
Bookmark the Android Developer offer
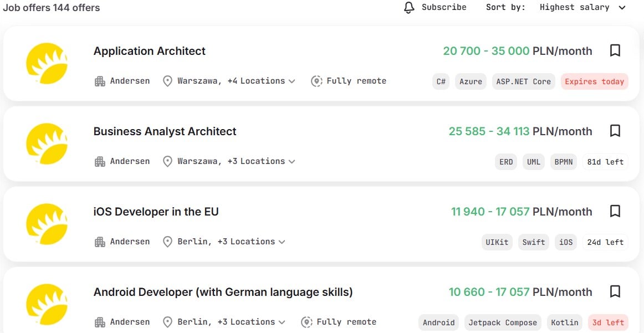click(615, 291)
